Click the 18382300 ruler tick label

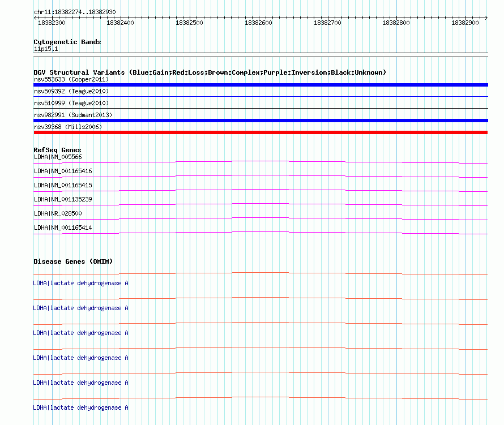(x=52, y=23)
